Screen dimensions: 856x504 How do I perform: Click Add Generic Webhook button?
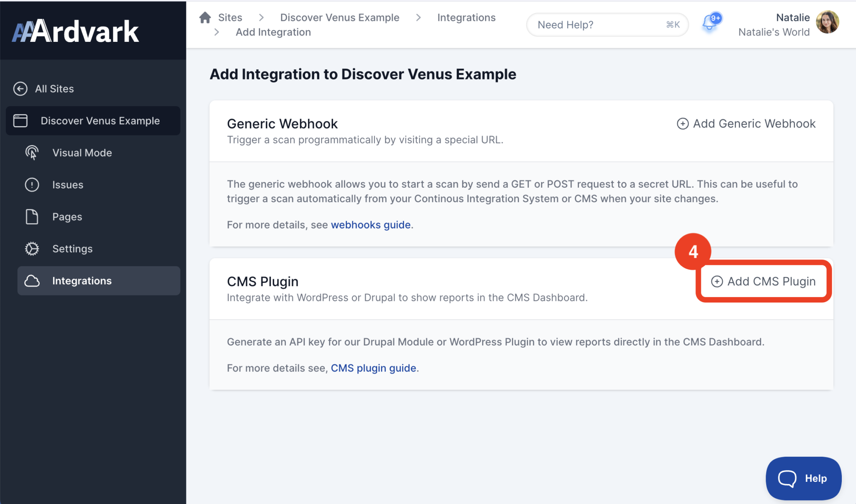746,124
